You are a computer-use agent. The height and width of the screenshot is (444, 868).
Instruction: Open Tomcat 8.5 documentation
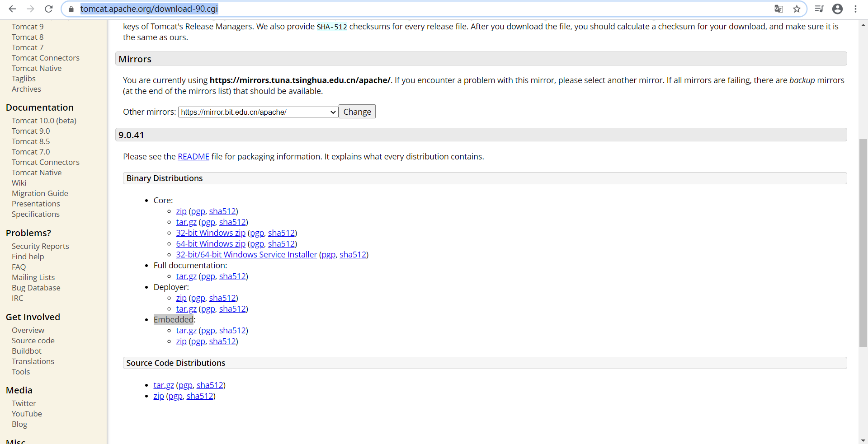click(31, 141)
